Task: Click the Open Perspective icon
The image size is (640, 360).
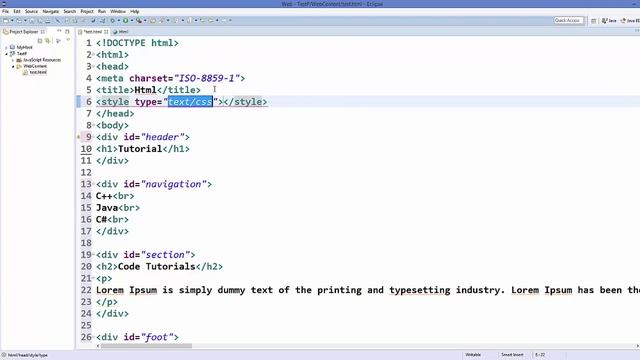Action: 593,20
